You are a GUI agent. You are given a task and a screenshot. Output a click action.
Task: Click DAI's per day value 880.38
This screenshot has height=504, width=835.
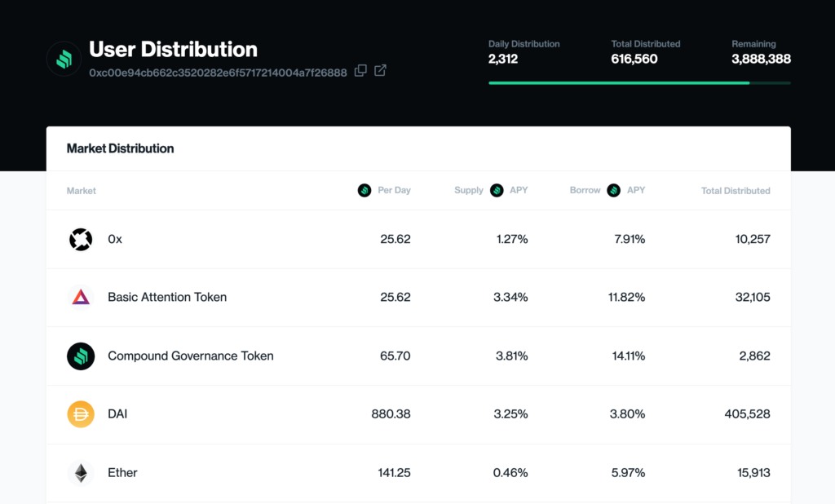391,414
